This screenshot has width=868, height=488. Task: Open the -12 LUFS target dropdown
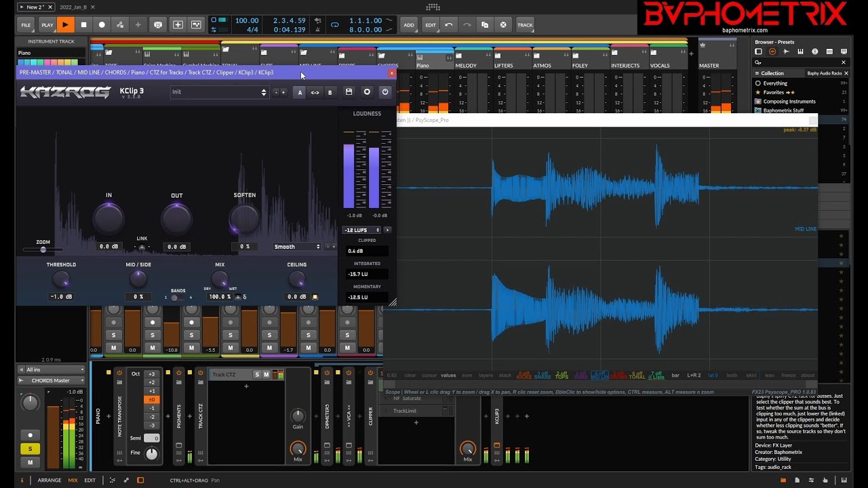pos(363,230)
